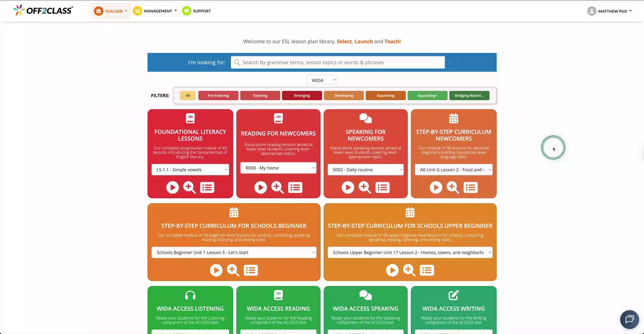Toggle the Expanding+ level filter
Viewport: 644px width, 334px height.
click(427, 96)
